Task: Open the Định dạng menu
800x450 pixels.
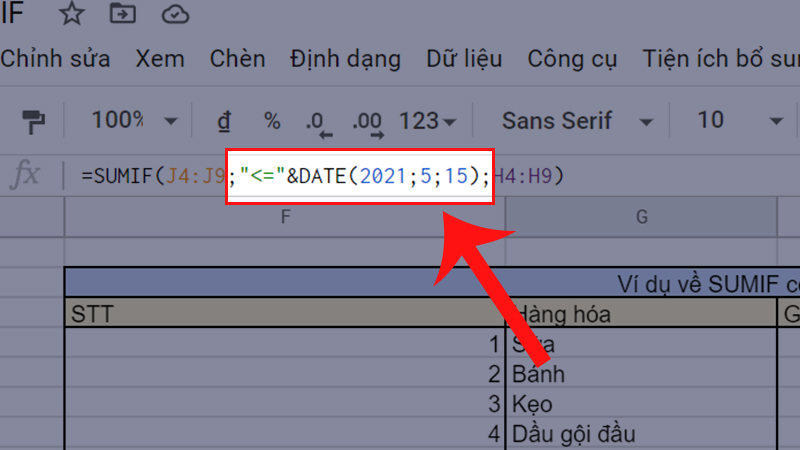Action: pyautogui.click(x=346, y=58)
